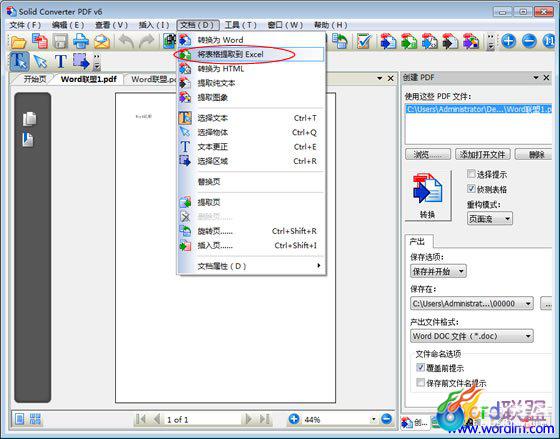Open the pages thumbnail icon in sidebar
Image resolution: width=560 pixels, height=439 pixels.
click(29, 119)
